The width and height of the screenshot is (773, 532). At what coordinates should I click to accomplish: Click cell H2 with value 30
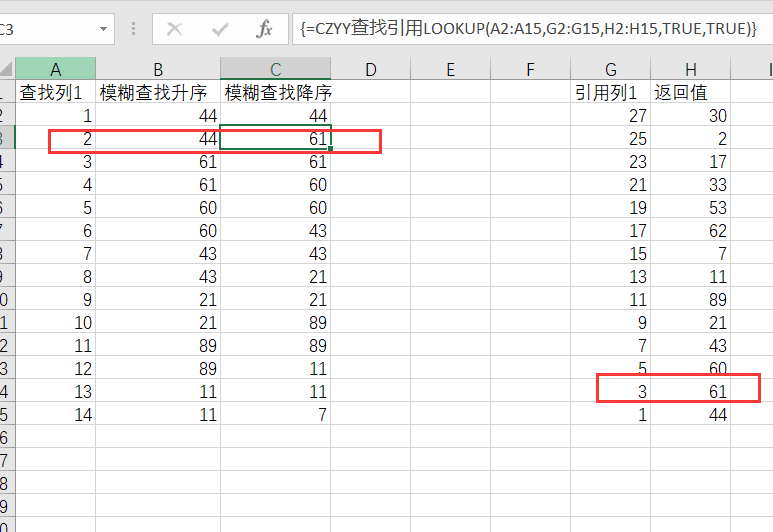click(691, 114)
